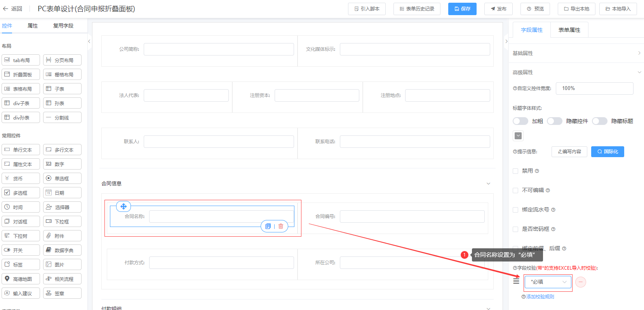Click the move handle on 合同名称 field
Viewport: 644px width, 310px height.
(124, 206)
